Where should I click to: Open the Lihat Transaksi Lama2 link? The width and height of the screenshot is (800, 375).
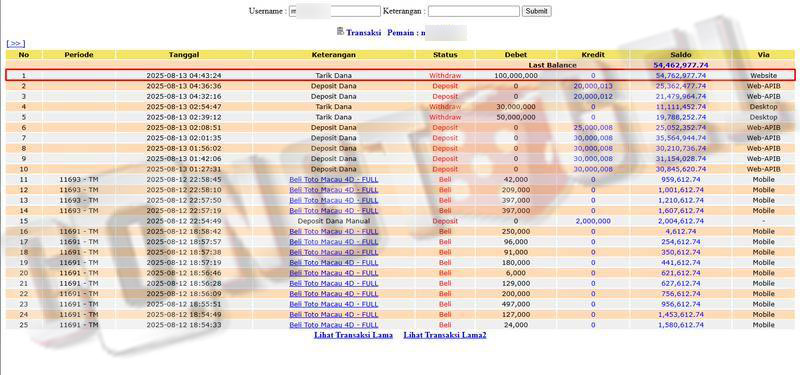(x=445, y=335)
